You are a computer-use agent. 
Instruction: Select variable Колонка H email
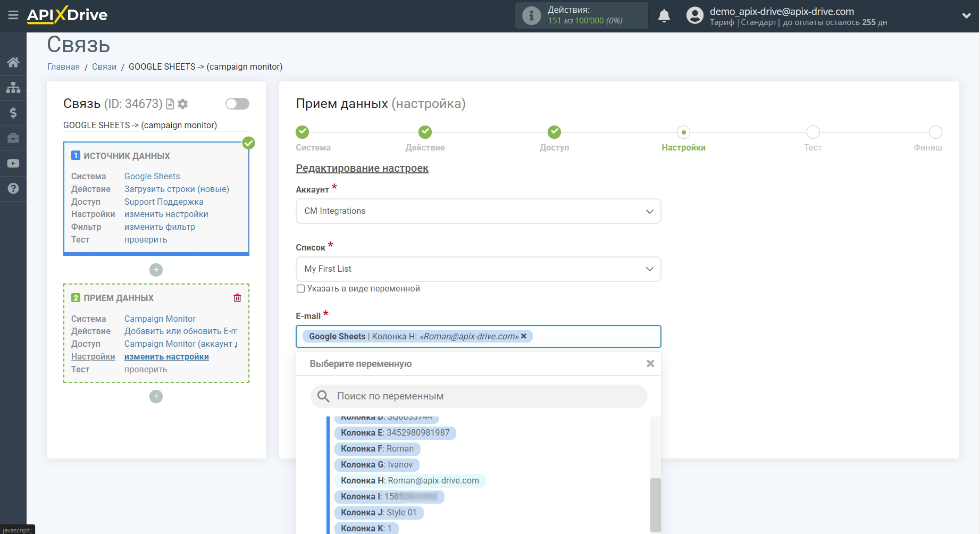tap(409, 481)
